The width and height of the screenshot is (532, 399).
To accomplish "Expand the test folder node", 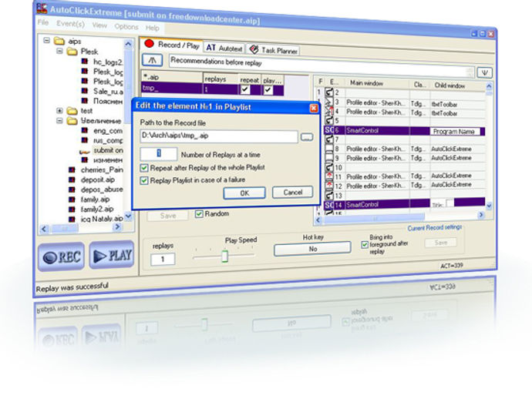I will (59, 110).
